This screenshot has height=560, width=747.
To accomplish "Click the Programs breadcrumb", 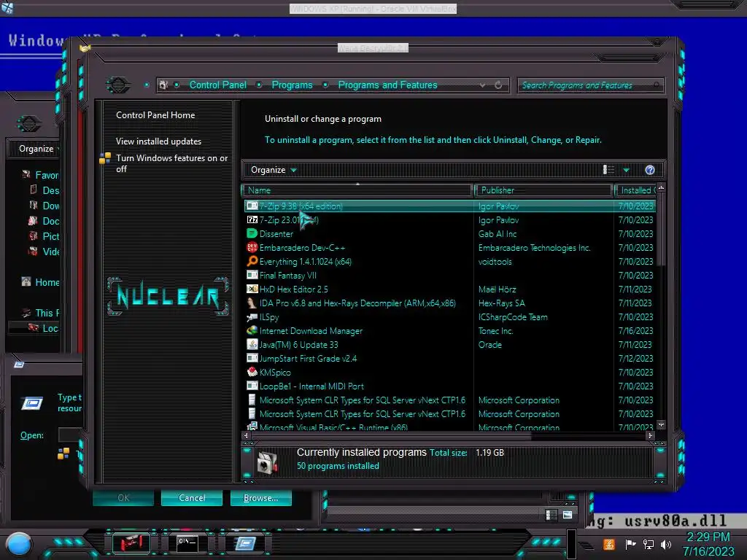I will (292, 85).
